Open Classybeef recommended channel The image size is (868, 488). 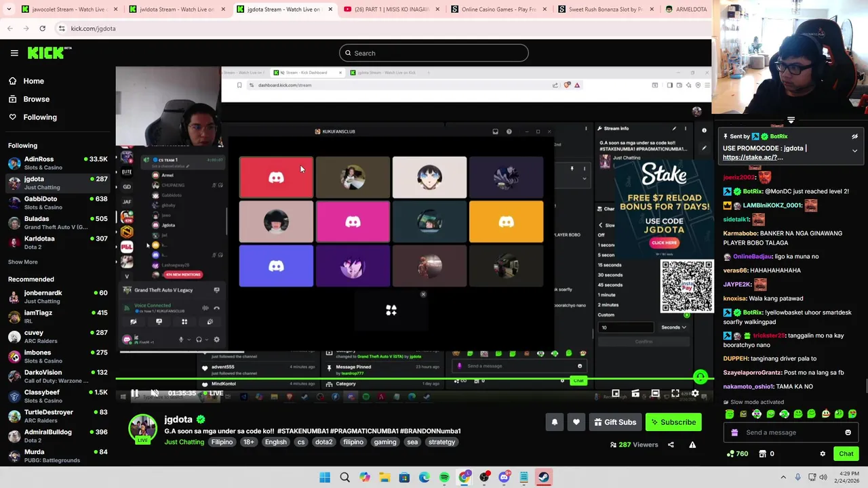coord(58,396)
